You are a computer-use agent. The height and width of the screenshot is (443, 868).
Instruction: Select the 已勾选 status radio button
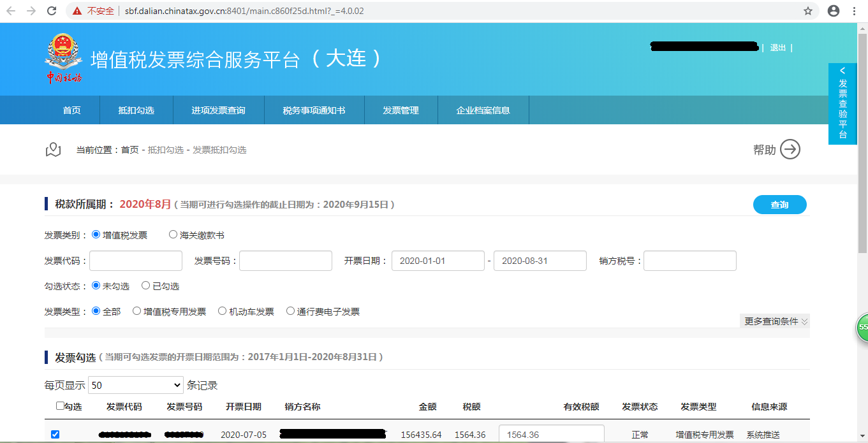pyautogui.click(x=146, y=285)
